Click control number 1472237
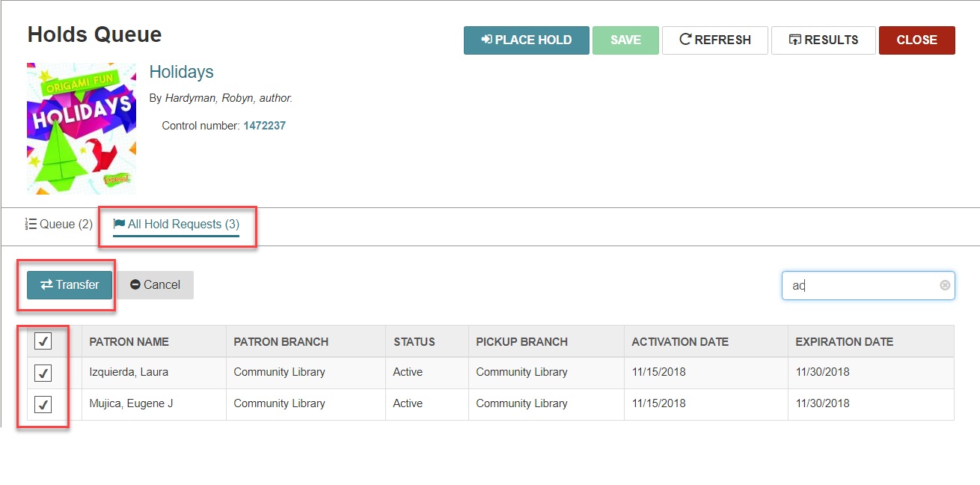Viewport: 980px width, 485px height. click(x=264, y=126)
